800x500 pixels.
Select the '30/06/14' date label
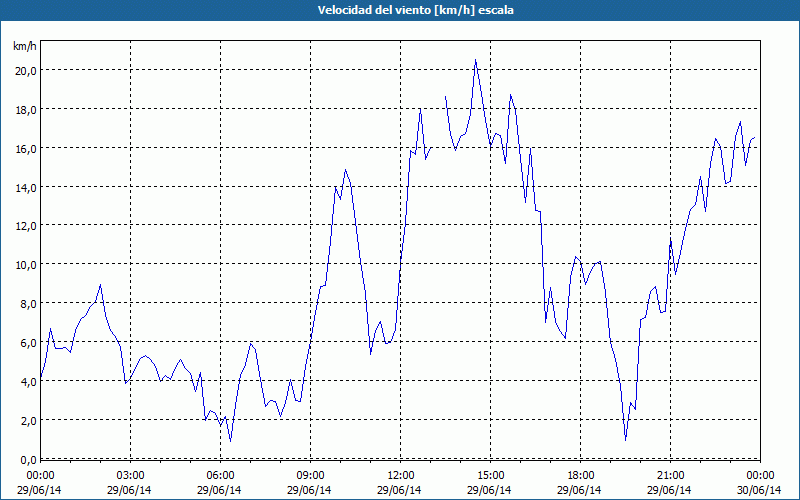click(x=760, y=490)
